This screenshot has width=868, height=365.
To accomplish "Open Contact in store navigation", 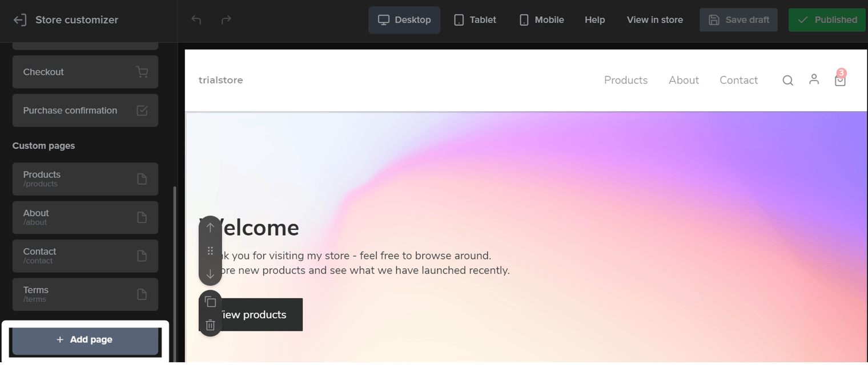I will (x=738, y=80).
